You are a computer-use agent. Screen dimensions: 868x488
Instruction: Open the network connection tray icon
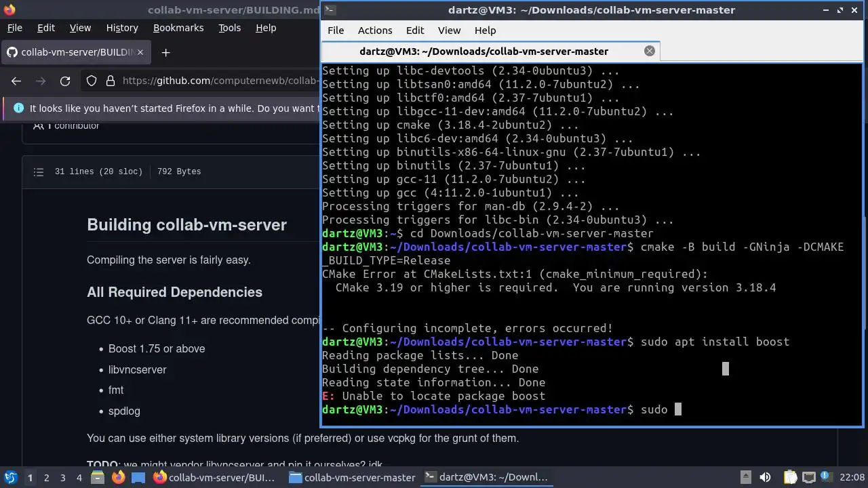(x=808, y=478)
